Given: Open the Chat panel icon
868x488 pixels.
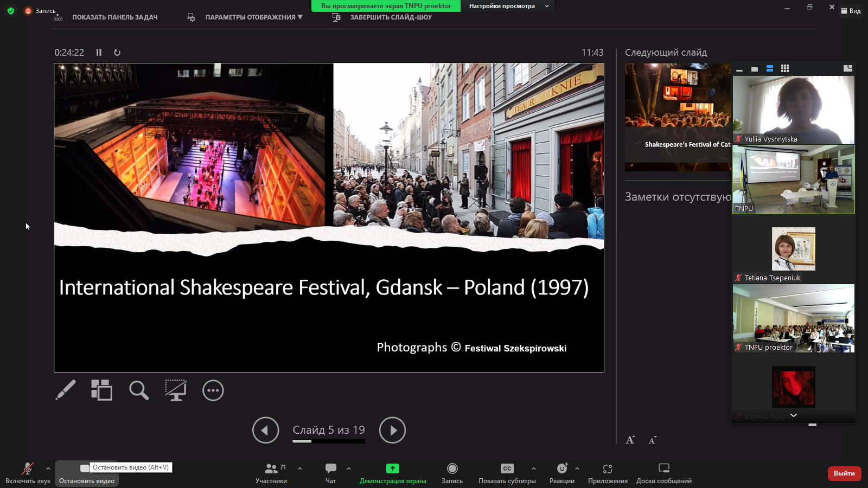Looking at the screenshot, I should click(x=330, y=468).
